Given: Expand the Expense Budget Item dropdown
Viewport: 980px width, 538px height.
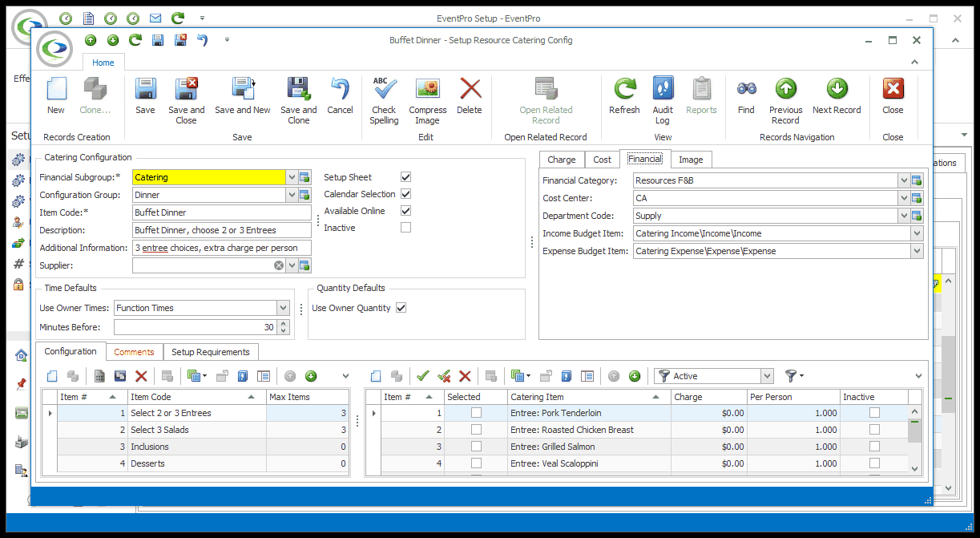Looking at the screenshot, I should (917, 251).
